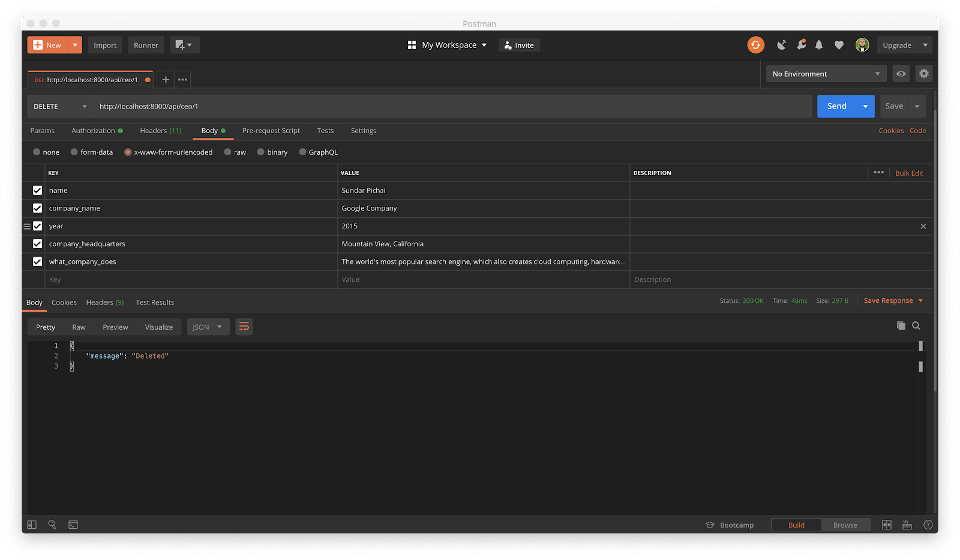Uncheck the company_headquarters checkbox
Viewport: 960px width, 560px height.
[37, 243]
